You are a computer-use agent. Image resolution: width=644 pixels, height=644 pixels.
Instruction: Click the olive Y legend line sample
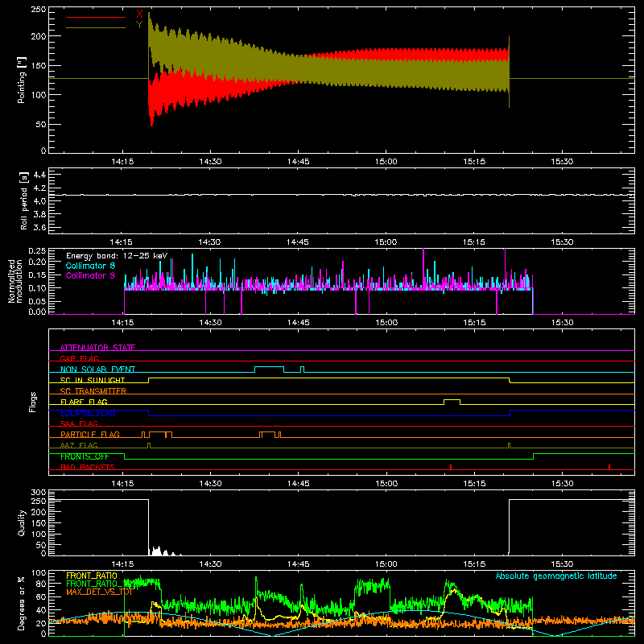(x=95, y=28)
